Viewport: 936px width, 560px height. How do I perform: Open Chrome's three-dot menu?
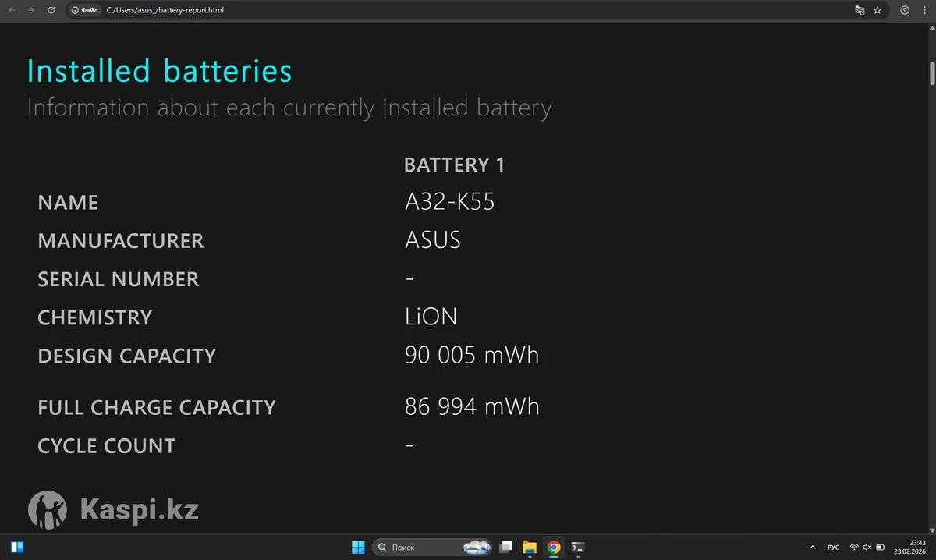click(x=925, y=10)
